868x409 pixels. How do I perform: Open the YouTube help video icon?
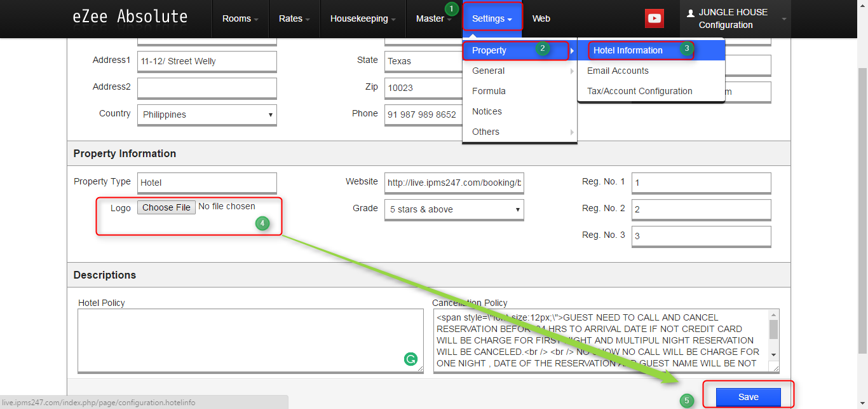(654, 18)
